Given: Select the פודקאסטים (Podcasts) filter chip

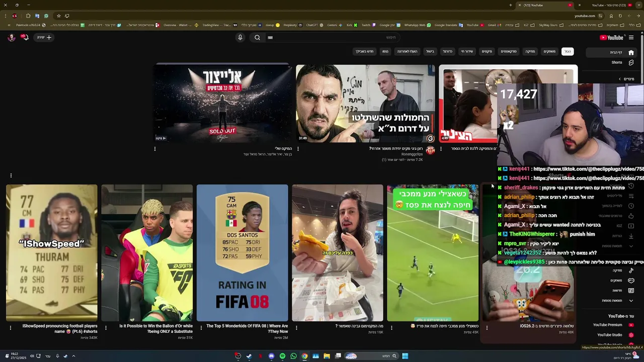Looking at the screenshot, I should pos(509,51).
